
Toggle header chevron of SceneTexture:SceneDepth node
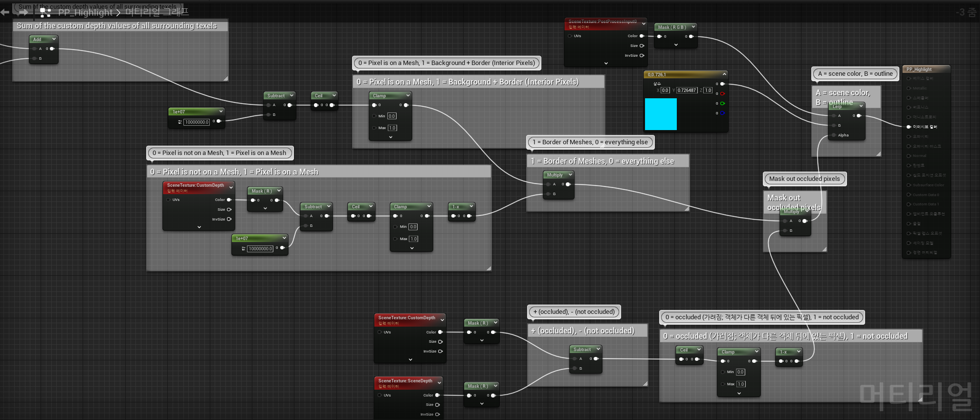(439, 382)
